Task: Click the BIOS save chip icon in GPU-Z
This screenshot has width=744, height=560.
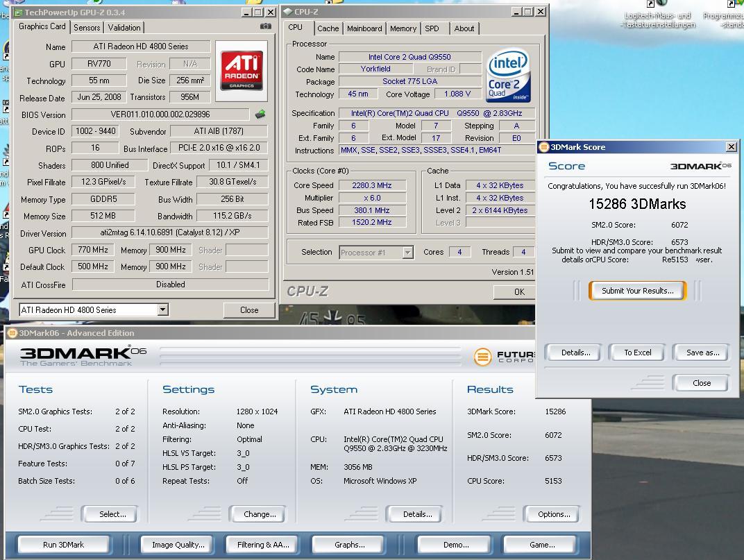Action: pos(260,114)
